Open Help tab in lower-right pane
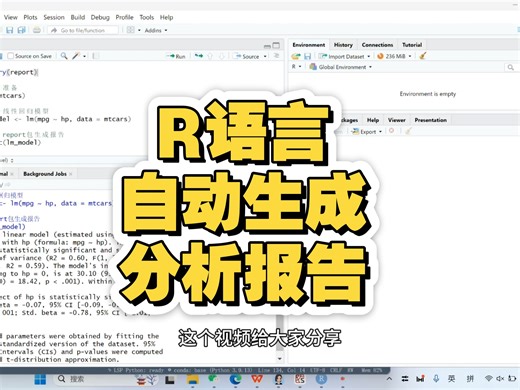Screen dimensions: 520x390 coord(373,120)
